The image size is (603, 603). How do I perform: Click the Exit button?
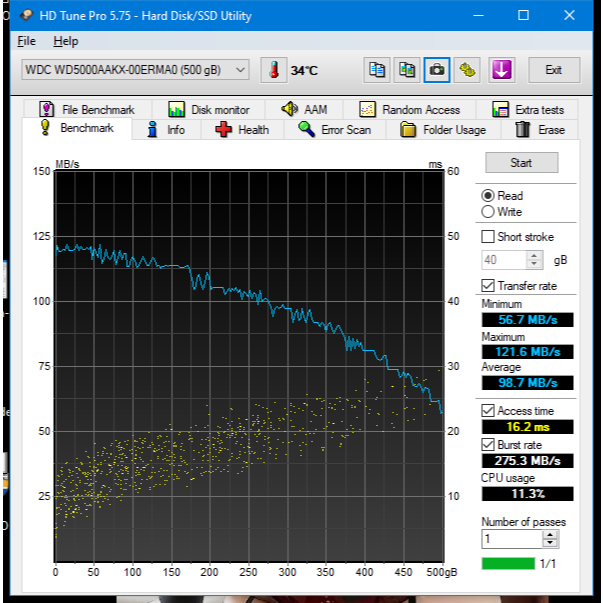(x=553, y=70)
